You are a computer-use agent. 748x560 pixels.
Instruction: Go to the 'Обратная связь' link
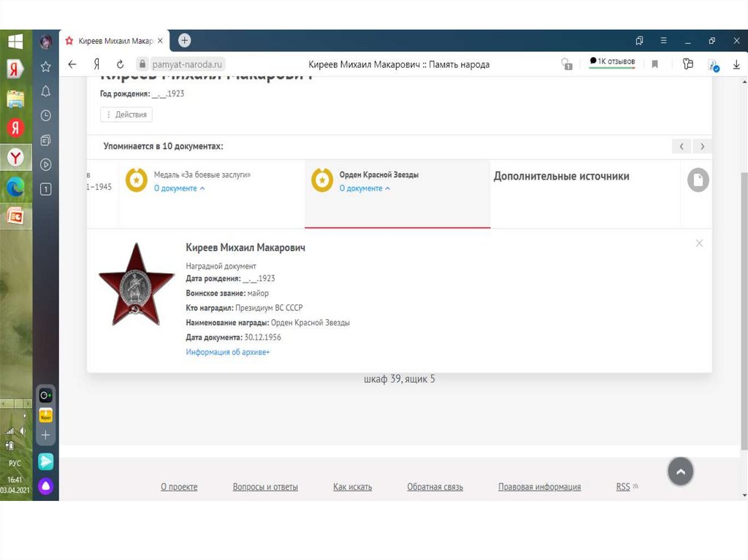[435, 487]
